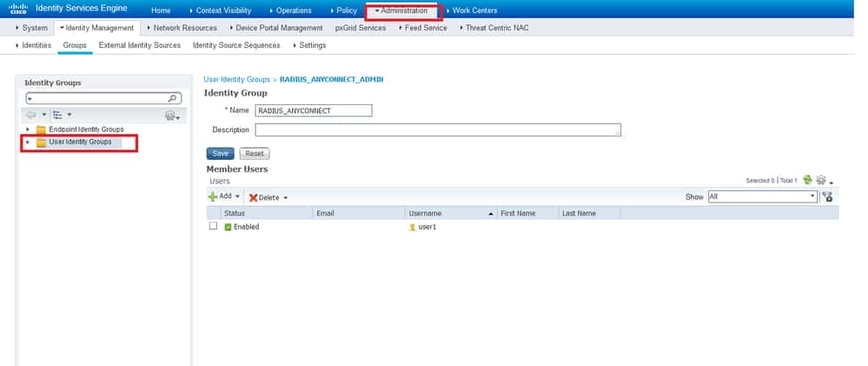
Task: Switch to the Groups tab
Action: (x=75, y=45)
